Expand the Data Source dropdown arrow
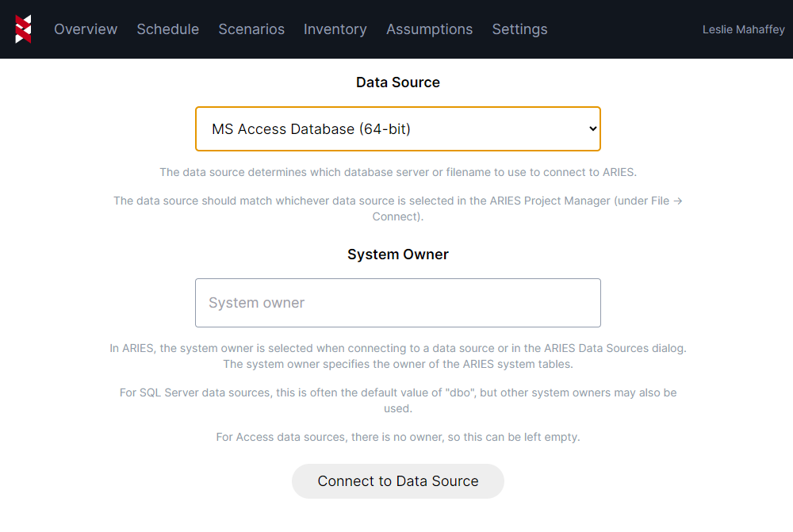The width and height of the screenshot is (793, 532). tap(592, 128)
